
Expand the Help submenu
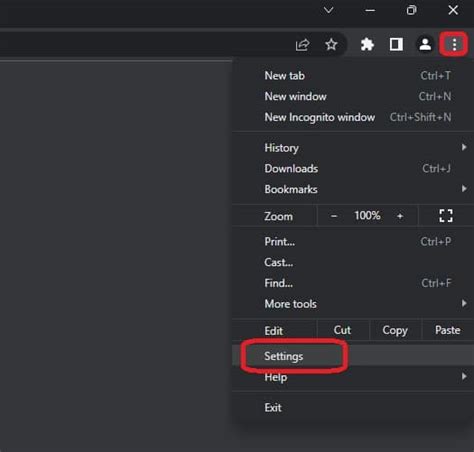tap(353, 377)
